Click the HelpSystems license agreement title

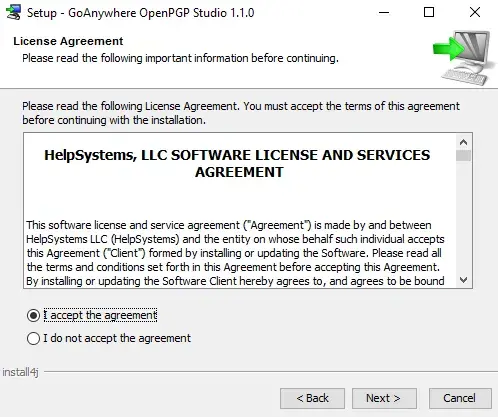coord(237,164)
